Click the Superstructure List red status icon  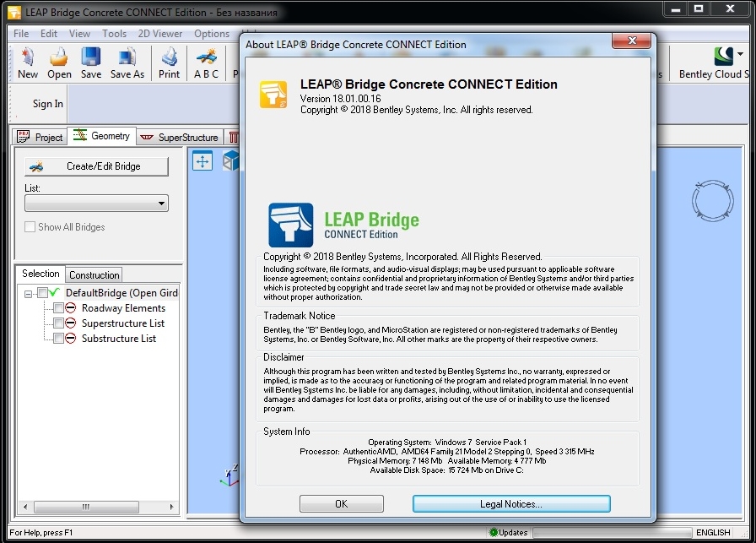click(70, 323)
